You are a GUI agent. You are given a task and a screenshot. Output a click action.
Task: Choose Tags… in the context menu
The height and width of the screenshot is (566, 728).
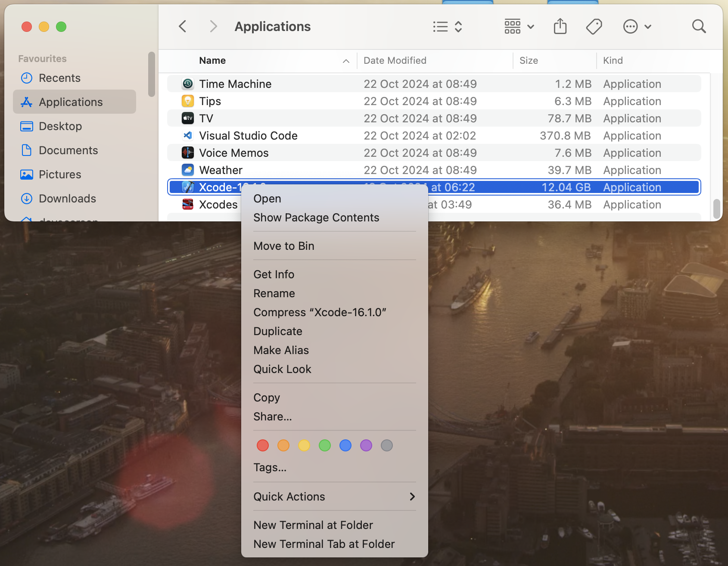click(x=335, y=467)
